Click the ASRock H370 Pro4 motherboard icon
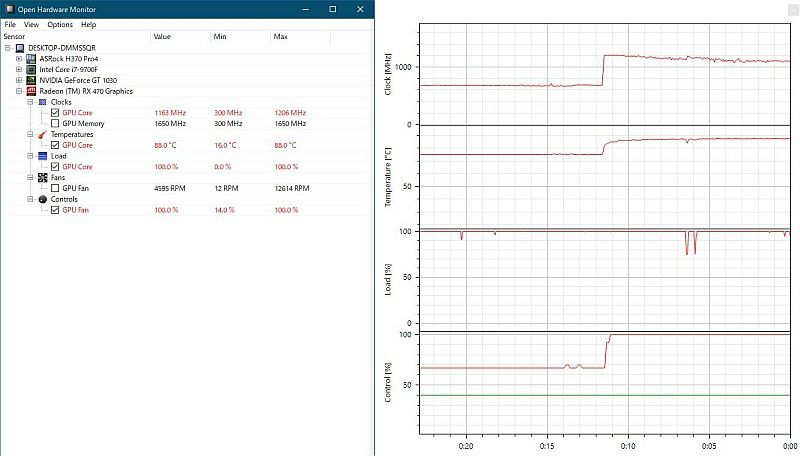 31,59
